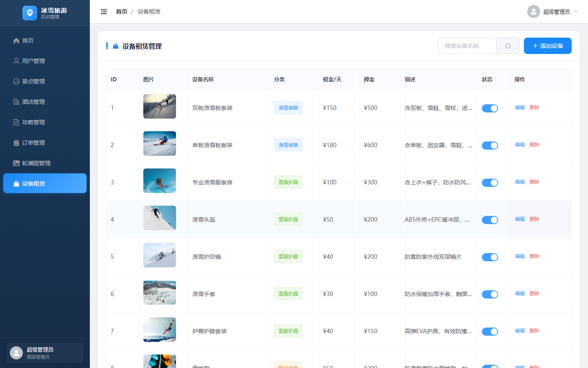This screenshot has height=368, width=588.
Task: Toggle 滑雪护目镜 status switch
Action: point(490,257)
